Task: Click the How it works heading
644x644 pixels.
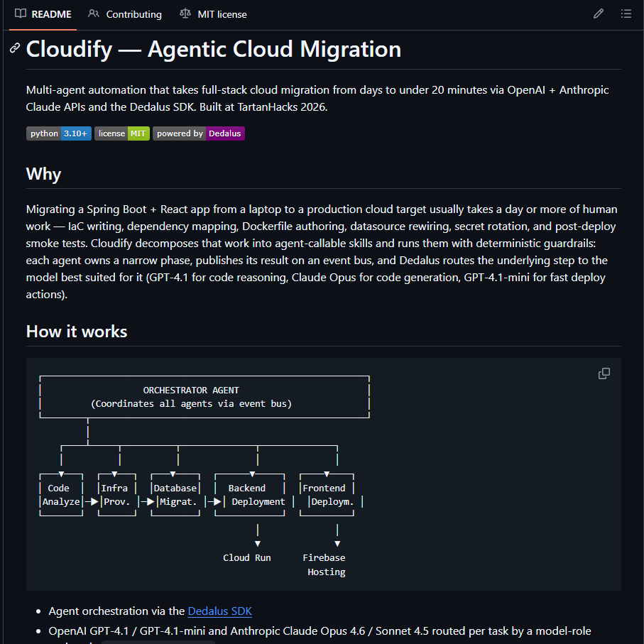Action: coord(77,332)
